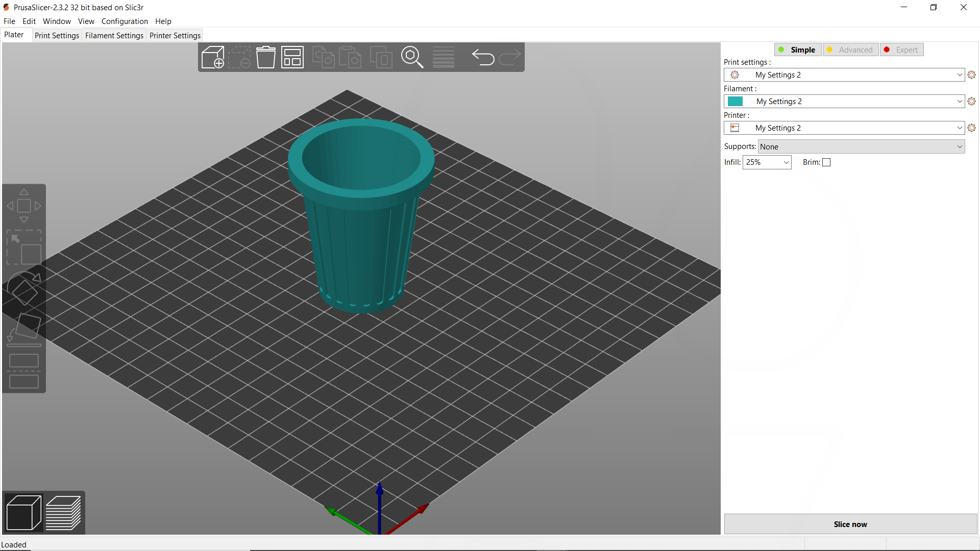Image resolution: width=980 pixels, height=551 pixels.
Task: Switch to Simple mode
Action: tap(798, 49)
